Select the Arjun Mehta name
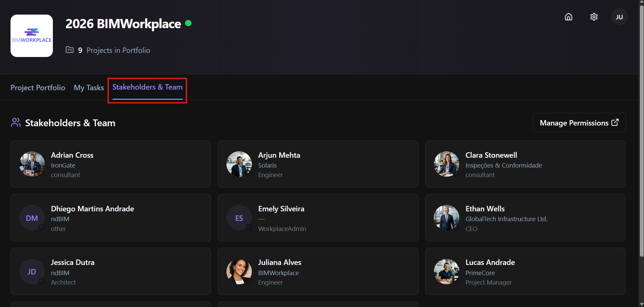The height and width of the screenshot is (307, 644). (x=279, y=155)
